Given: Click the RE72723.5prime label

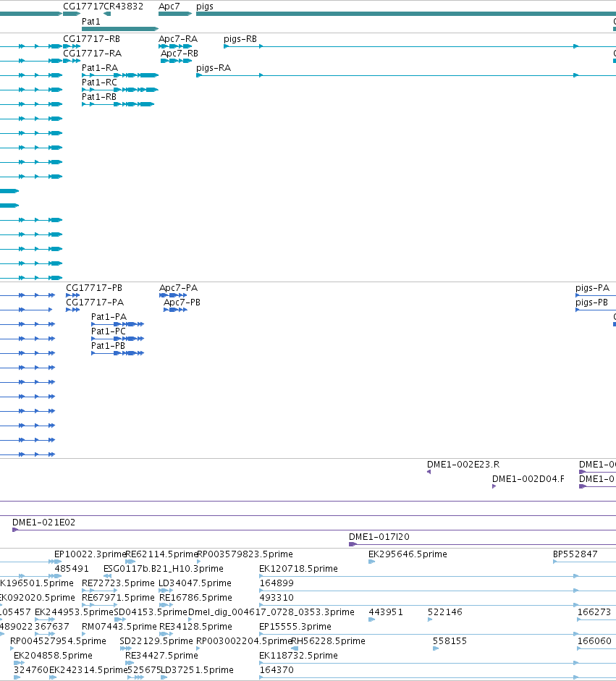Looking at the screenshot, I should (x=118, y=583).
